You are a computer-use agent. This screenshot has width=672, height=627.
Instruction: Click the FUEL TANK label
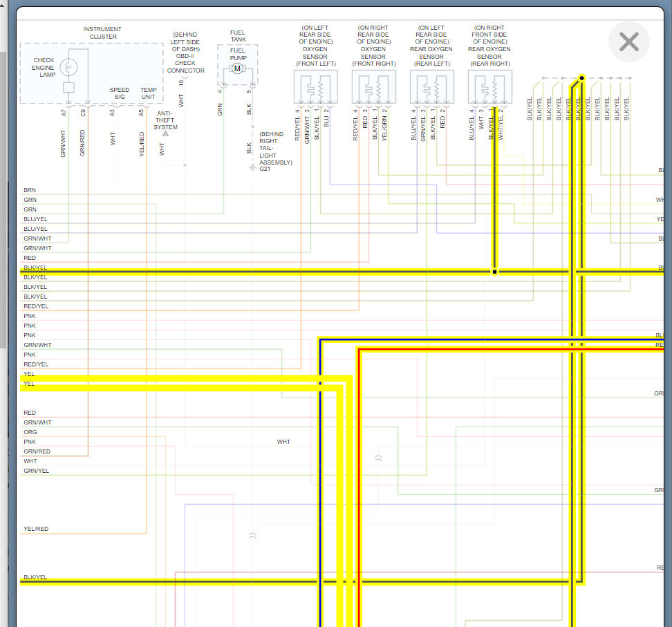238,35
